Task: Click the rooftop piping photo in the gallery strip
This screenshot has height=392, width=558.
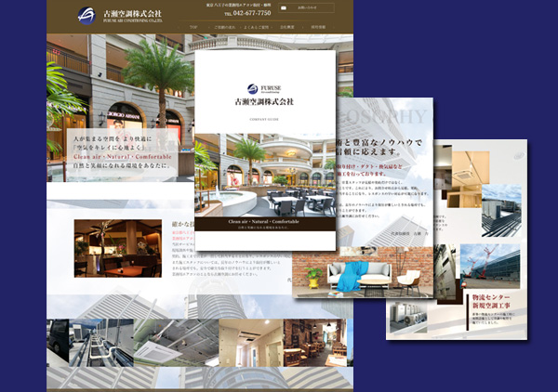Action: 101,343
